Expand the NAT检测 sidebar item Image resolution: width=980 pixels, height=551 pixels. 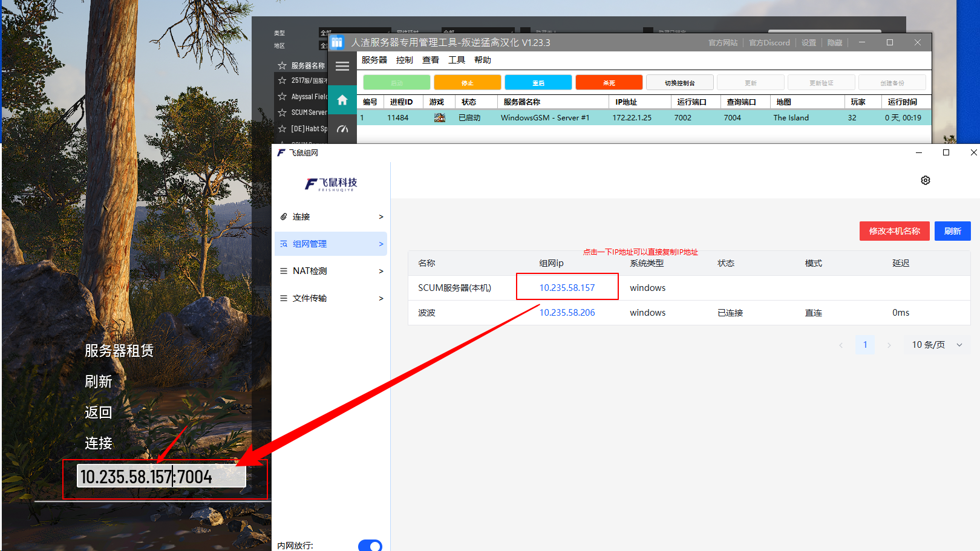[331, 271]
